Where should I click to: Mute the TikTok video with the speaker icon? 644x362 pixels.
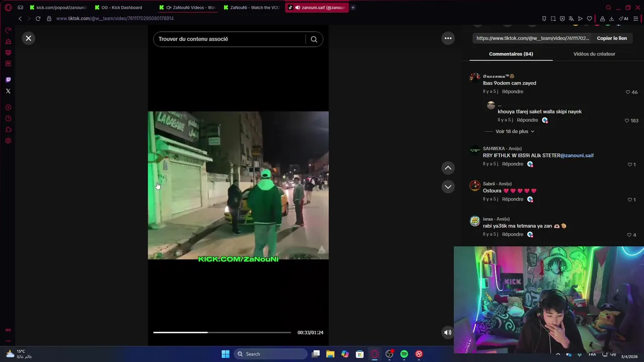pos(447,332)
